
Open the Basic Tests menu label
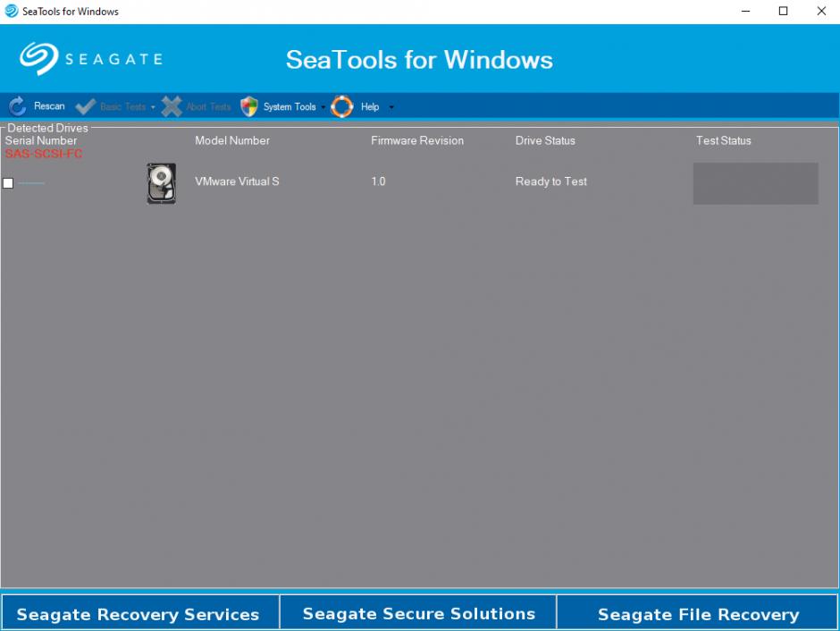122,106
